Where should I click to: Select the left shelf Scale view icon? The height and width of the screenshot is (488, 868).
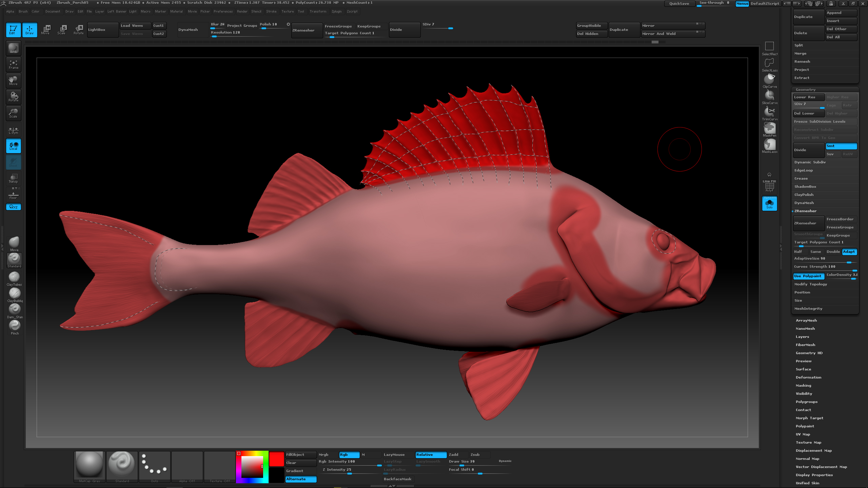[14, 113]
